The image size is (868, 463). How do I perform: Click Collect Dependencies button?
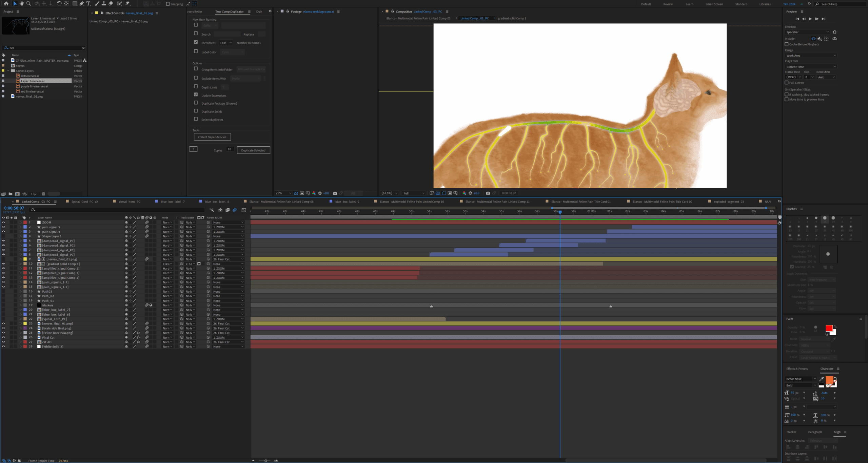212,137
